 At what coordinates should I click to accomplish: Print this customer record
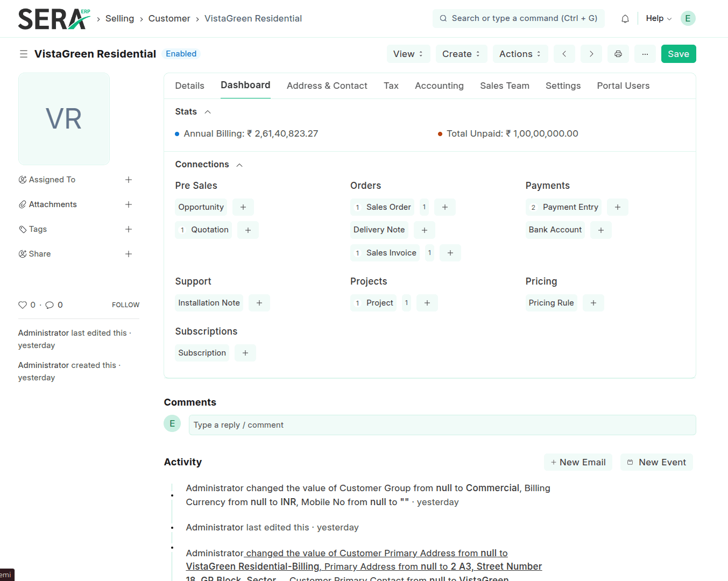pyautogui.click(x=618, y=54)
